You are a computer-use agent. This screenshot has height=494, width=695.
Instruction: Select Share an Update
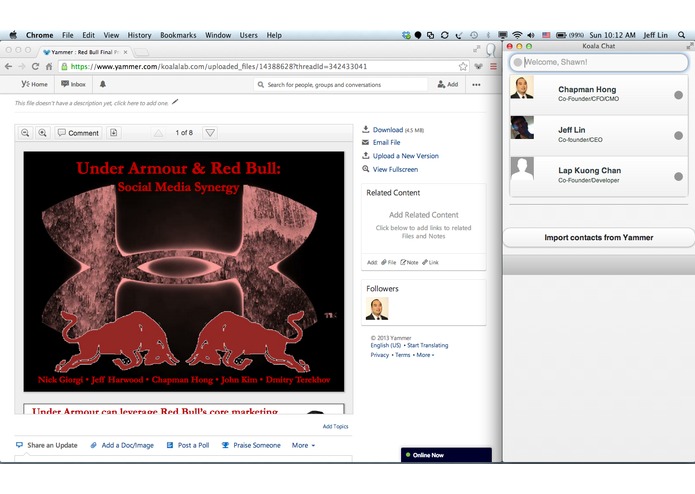[x=47, y=445]
